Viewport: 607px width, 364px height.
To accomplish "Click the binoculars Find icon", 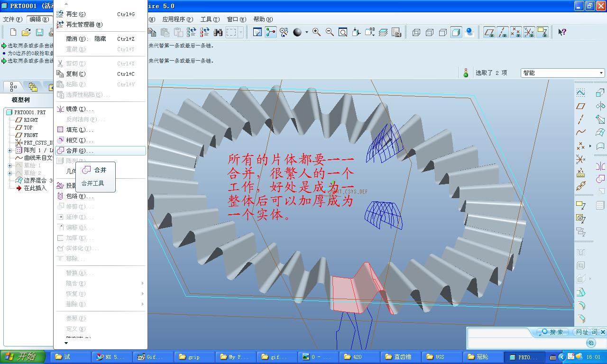I will tap(218, 32).
